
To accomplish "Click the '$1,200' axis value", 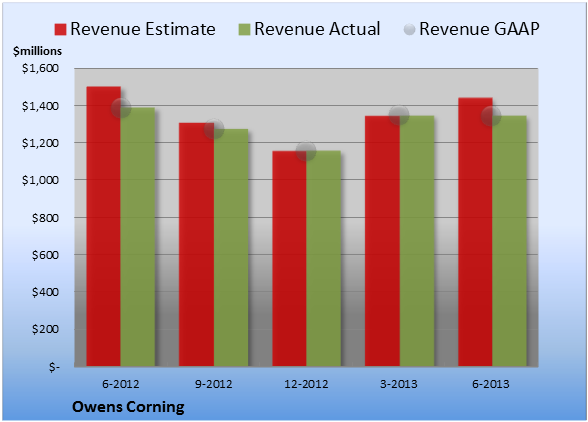I will pyautogui.click(x=40, y=143).
